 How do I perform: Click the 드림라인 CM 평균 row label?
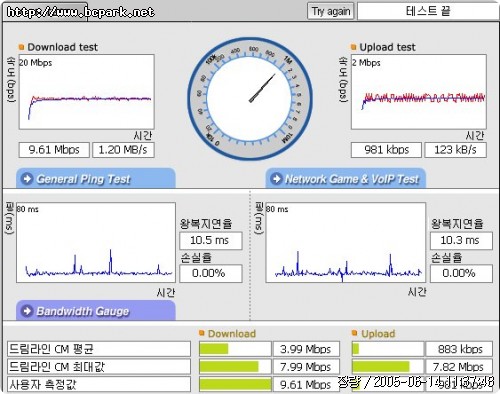pos(99,349)
